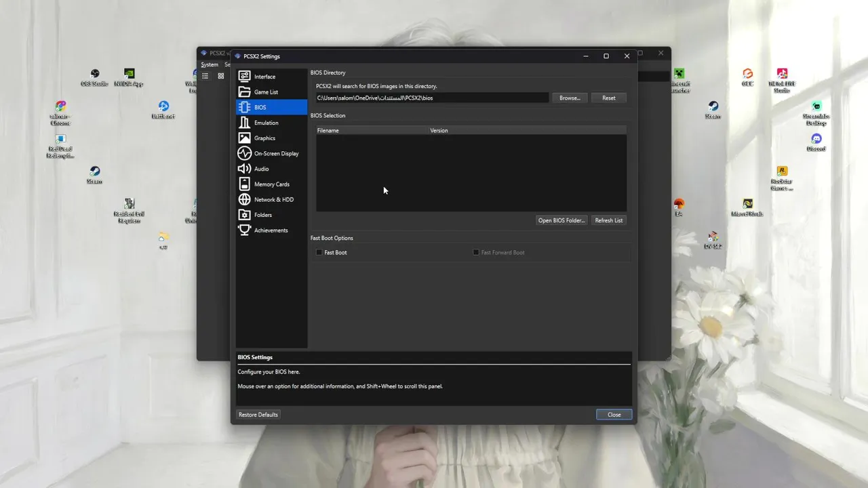The image size is (868, 488).
Task: Close the settings dialog with Close button
Action: tap(614, 414)
